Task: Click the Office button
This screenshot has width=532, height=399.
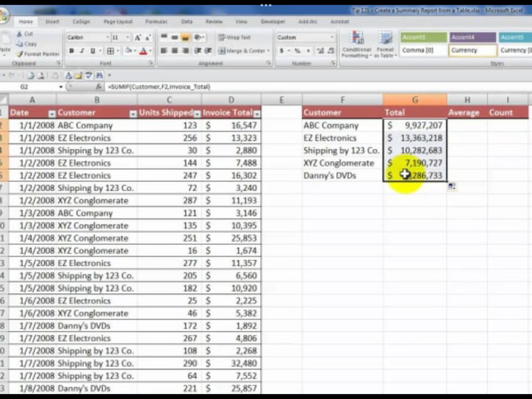Action: pyautogui.click(x=3, y=15)
